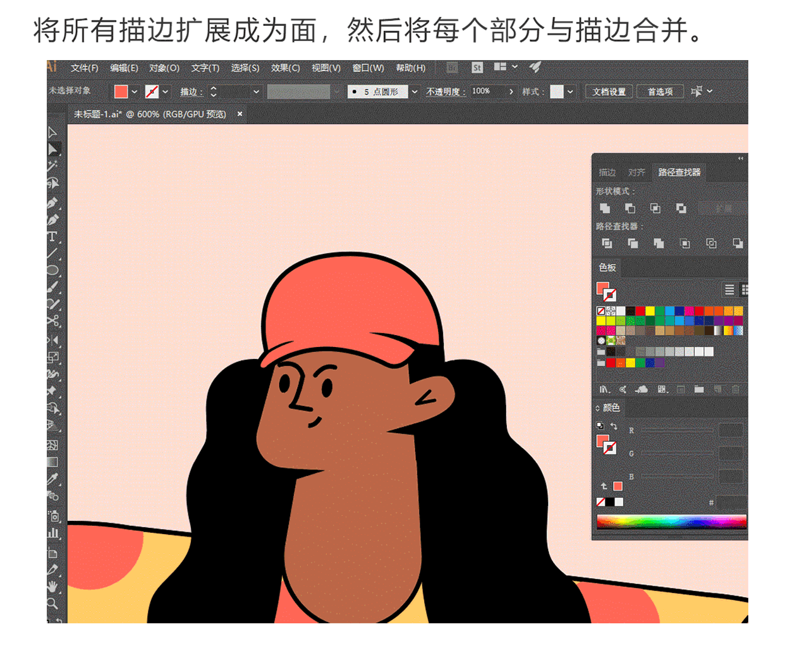Switch to the 对齐 panel tab
Viewport: 809px width, 672px height.
[x=636, y=172]
